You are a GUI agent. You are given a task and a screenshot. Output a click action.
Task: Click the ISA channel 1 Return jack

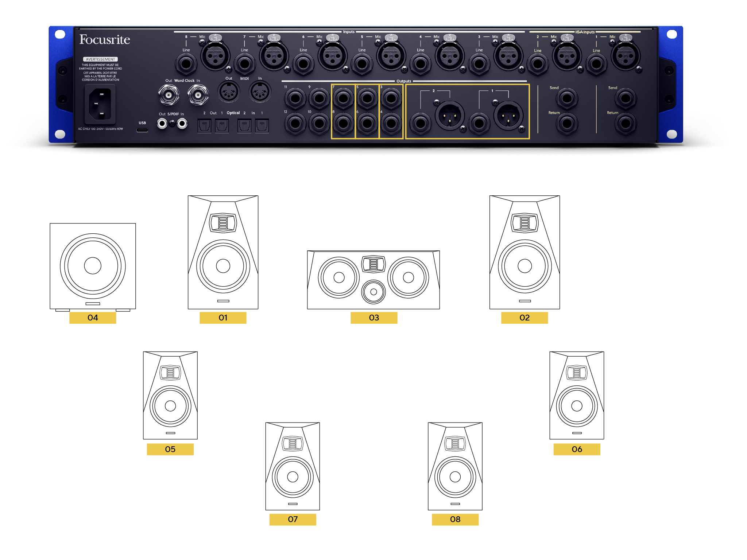tap(626, 124)
